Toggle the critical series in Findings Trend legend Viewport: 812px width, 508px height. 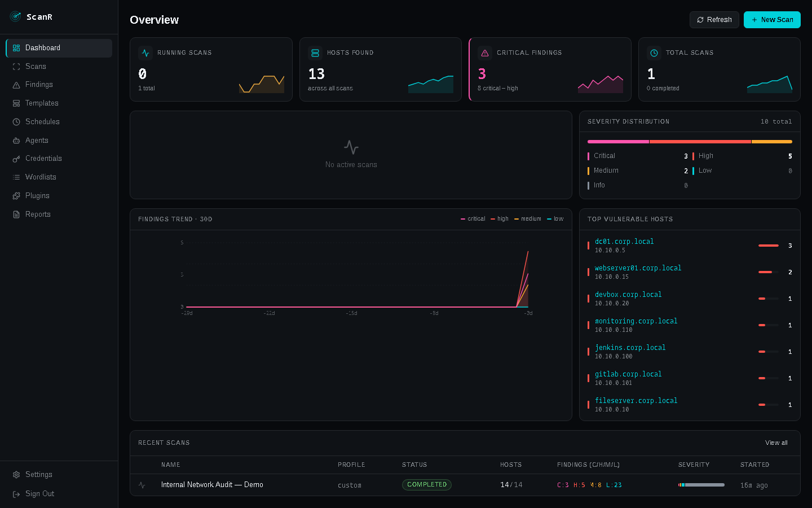click(x=472, y=219)
